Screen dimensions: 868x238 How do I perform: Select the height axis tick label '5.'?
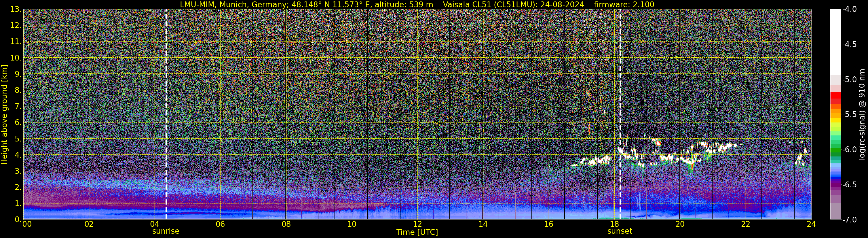click(18, 139)
